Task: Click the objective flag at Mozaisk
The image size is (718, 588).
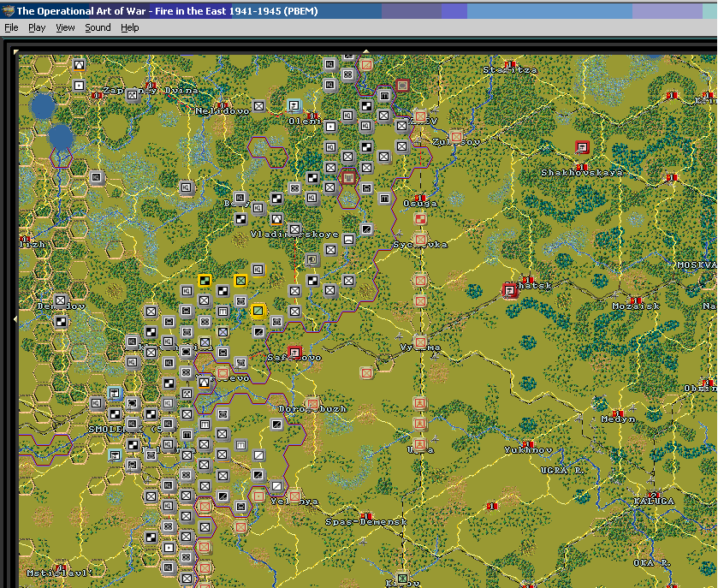Action: click(636, 300)
